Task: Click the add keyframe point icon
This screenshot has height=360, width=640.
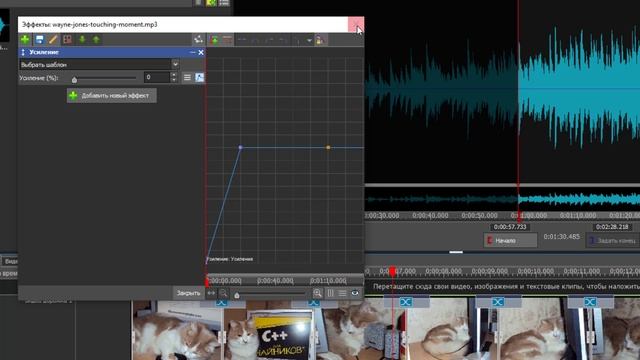Action: point(214,40)
